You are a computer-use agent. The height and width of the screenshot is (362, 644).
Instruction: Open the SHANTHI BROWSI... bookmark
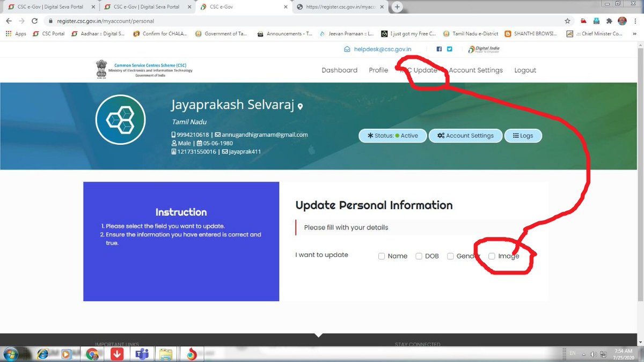pos(532,33)
